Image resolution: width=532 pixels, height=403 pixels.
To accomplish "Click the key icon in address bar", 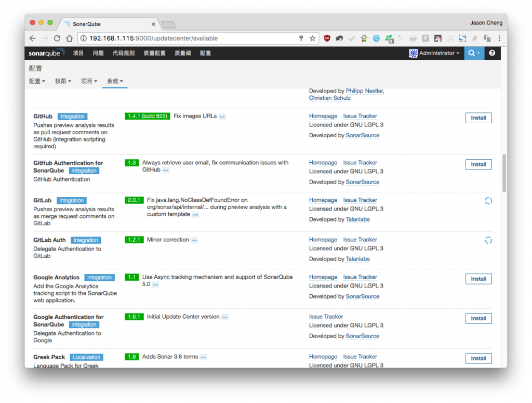I will coord(301,38).
